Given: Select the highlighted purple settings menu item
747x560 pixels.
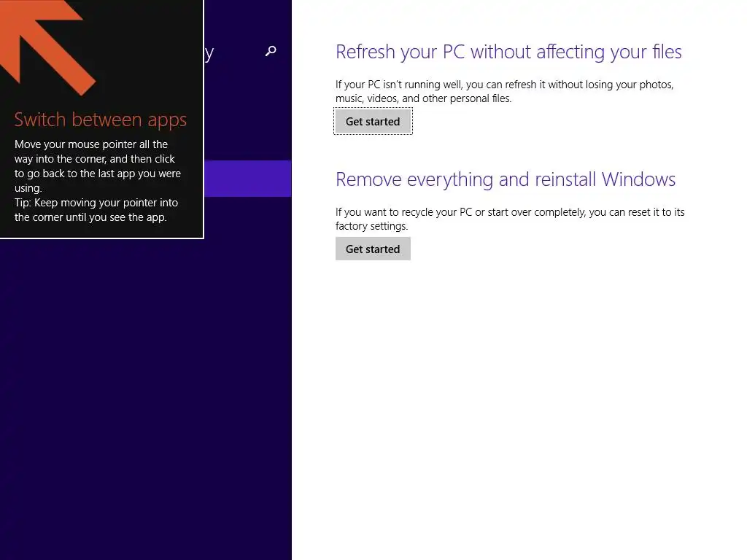Looking at the screenshot, I should pos(248,179).
